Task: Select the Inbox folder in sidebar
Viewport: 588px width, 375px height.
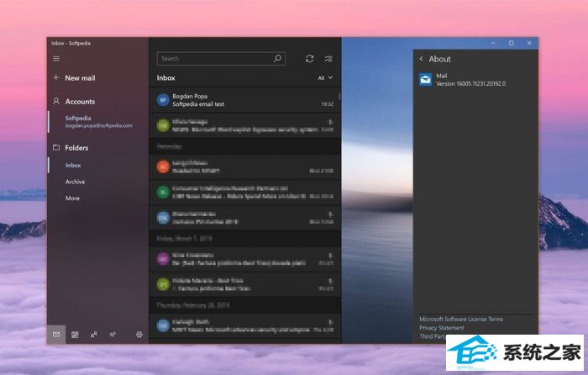Action: coord(73,165)
